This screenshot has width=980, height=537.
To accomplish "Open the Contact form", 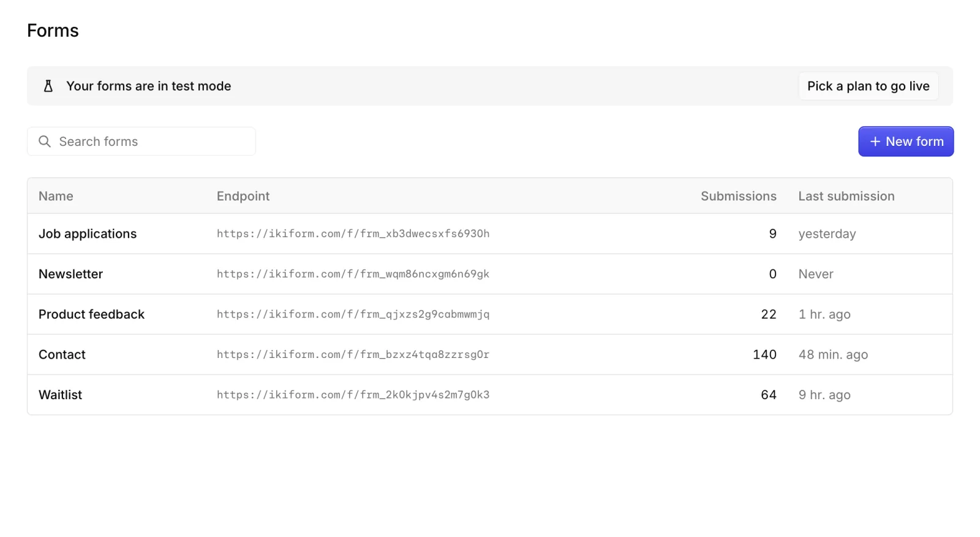I will 62,355.
